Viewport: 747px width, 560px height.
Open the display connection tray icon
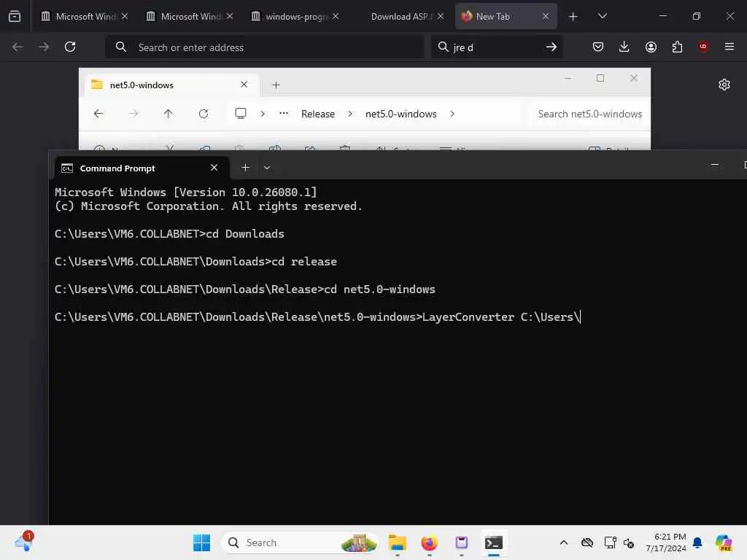click(x=610, y=542)
